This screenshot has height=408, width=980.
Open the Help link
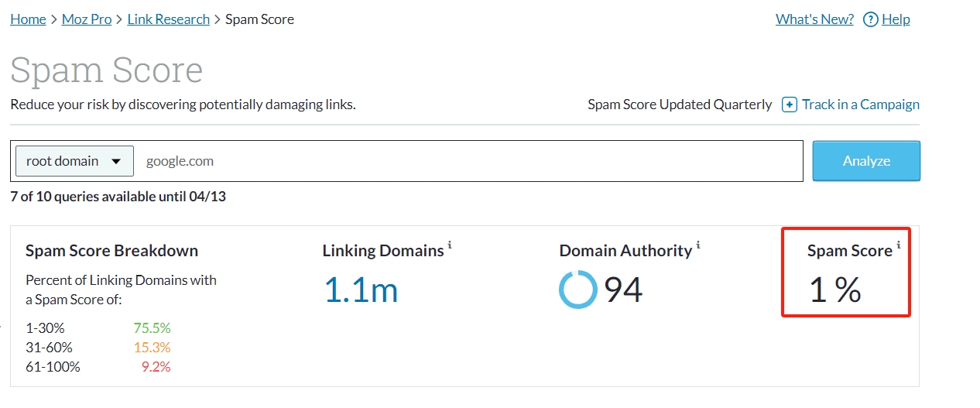point(896,19)
